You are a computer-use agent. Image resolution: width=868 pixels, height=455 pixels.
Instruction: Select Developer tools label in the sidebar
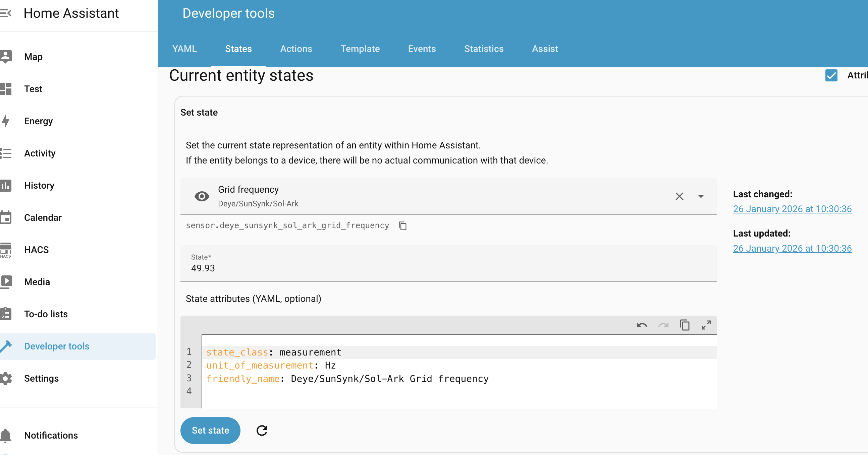(x=57, y=346)
